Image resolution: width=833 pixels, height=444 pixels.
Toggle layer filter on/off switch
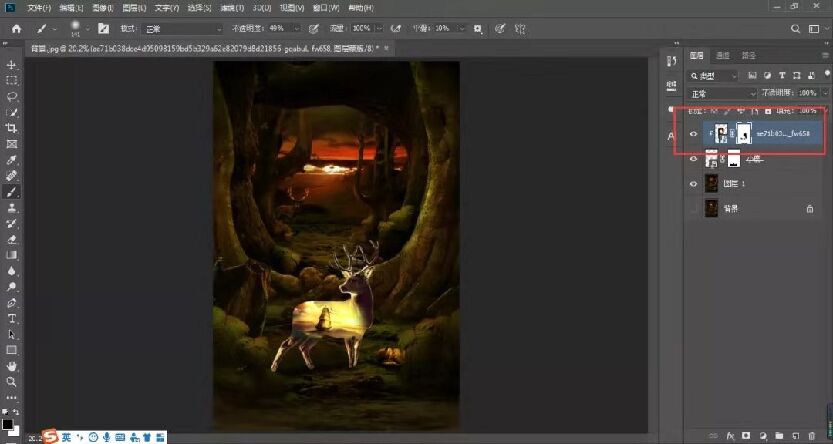coord(826,73)
